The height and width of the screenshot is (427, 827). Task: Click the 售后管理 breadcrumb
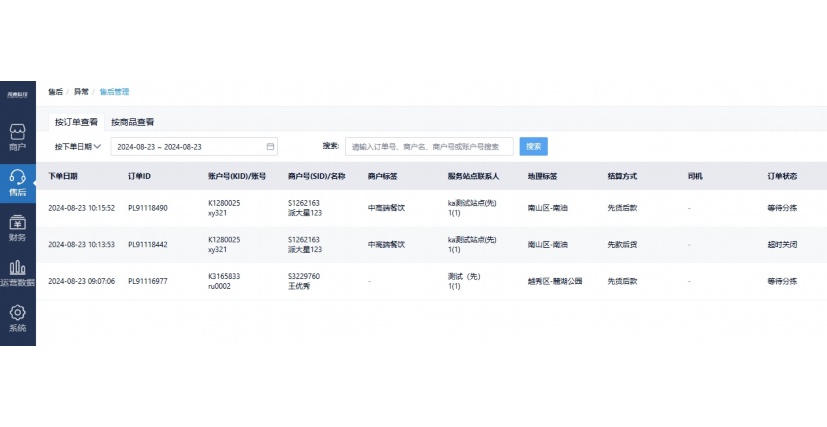point(114,92)
